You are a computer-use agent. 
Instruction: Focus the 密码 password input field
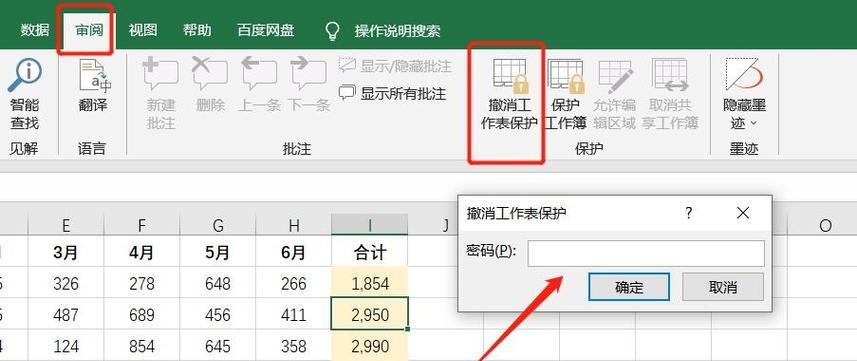[646, 253]
